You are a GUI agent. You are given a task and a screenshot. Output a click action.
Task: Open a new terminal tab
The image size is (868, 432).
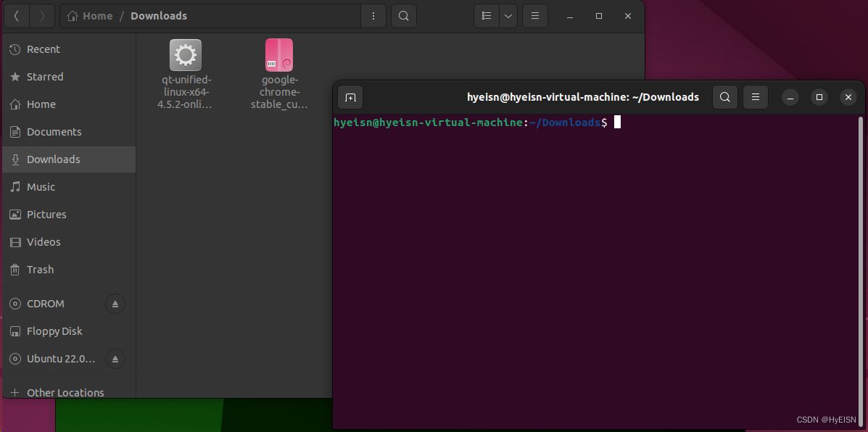pos(350,96)
